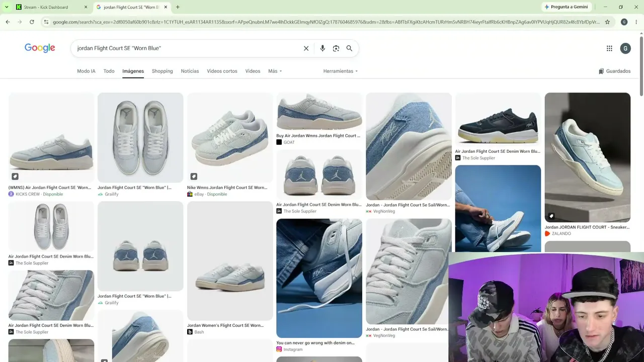Select the Todo results tab
The image size is (644, 362).
point(109,71)
